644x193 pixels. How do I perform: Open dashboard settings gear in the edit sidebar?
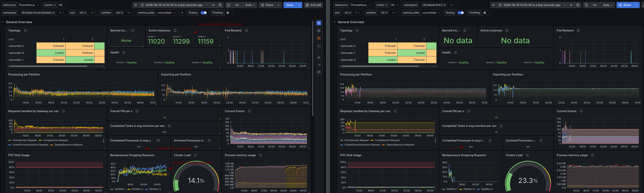pos(319,31)
